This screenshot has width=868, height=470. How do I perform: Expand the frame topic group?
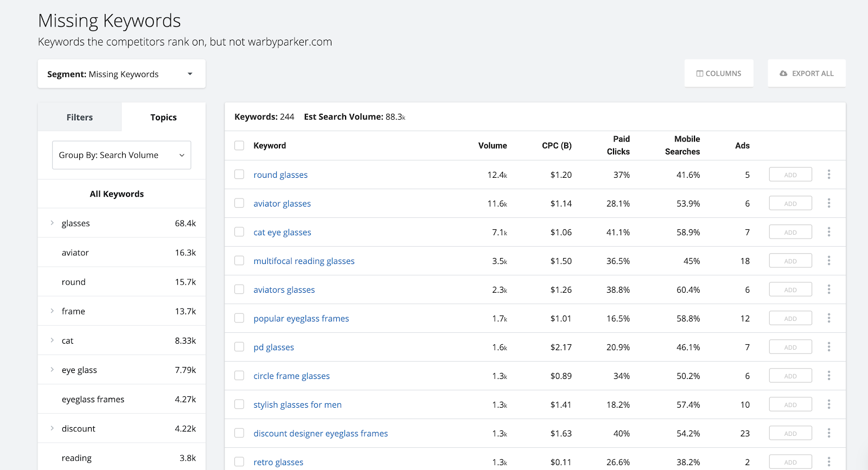[52, 311]
